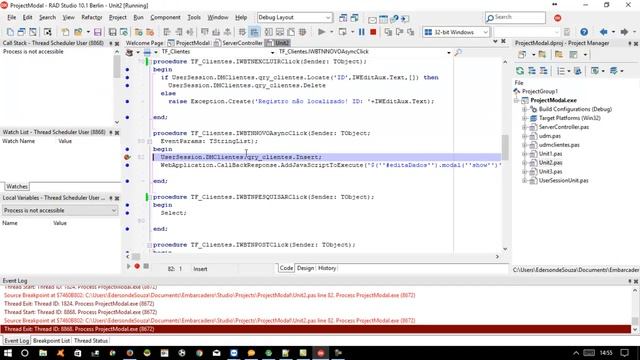Click the Save toolbar icon
The height and width of the screenshot is (360, 640).
98,32
